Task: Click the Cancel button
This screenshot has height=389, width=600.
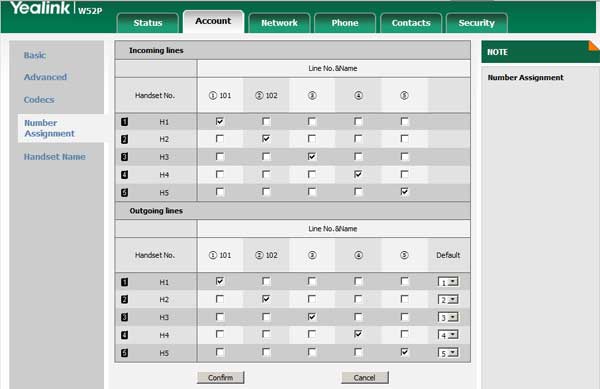Action: (x=365, y=378)
